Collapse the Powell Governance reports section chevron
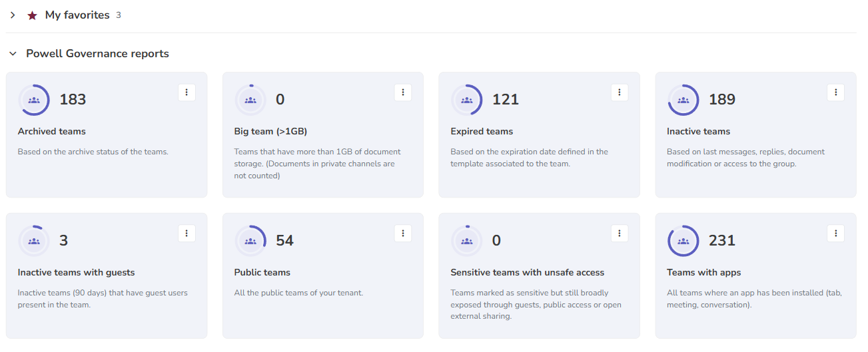The image size is (868, 352). 13,53
